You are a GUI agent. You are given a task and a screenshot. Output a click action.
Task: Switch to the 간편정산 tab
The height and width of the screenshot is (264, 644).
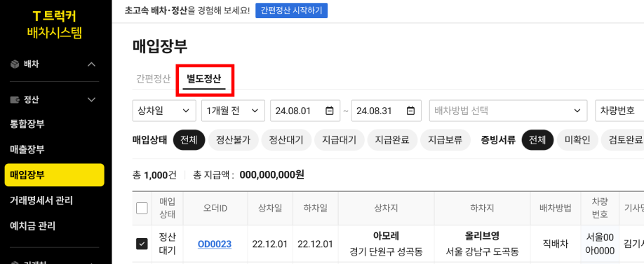tap(153, 78)
